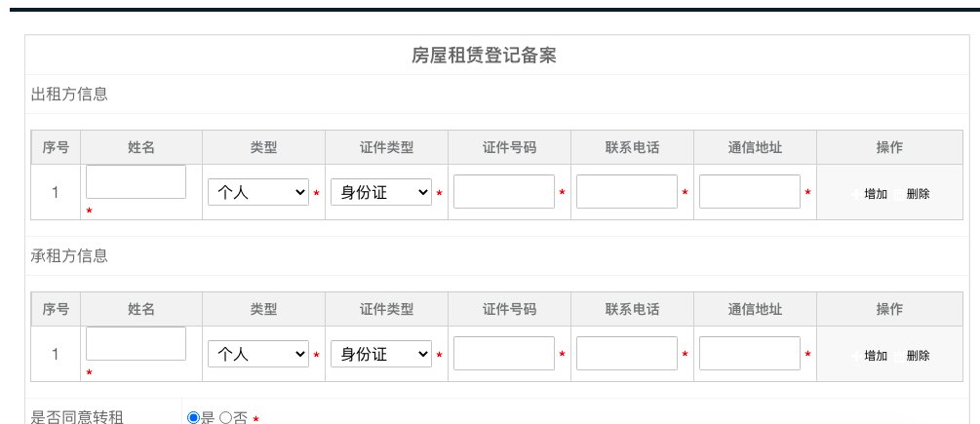The image size is (980, 424).
Task: Focus the 承租方 姓名 input field
Action: 136,343
